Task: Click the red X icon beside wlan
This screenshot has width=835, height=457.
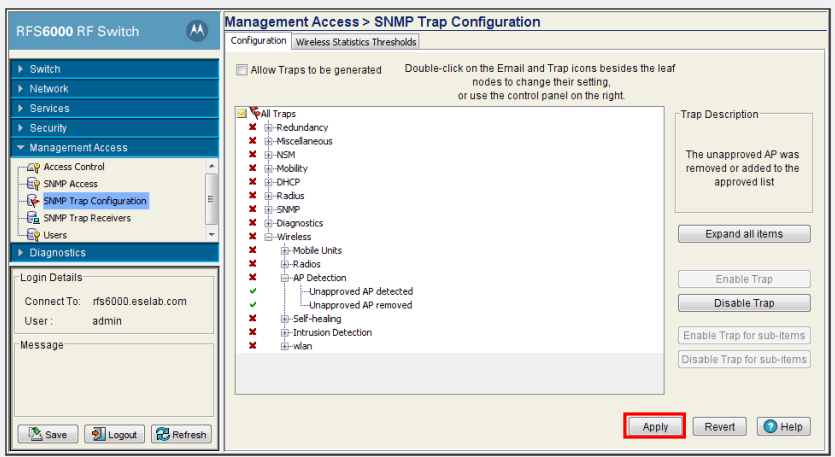Action: tap(253, 346)
